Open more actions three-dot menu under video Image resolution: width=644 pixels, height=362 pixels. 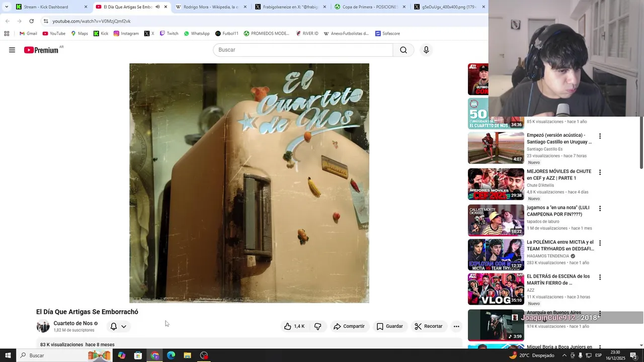[x=456, y=326]
